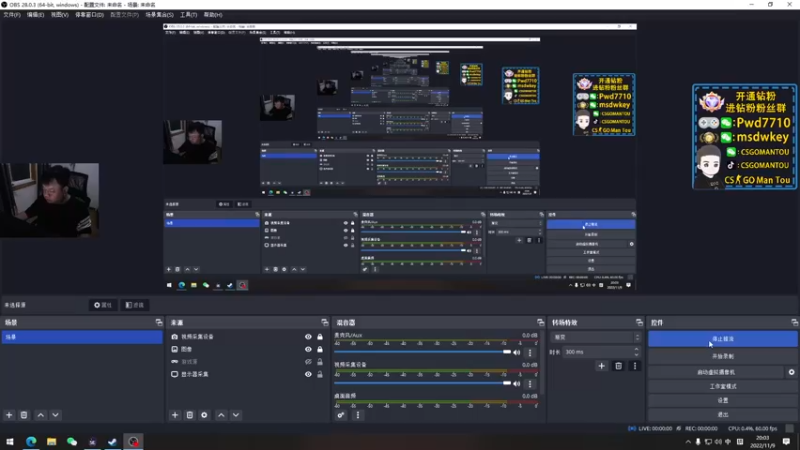This screenshot has height=450, width=800.
Task: Click 设置 settings button in controls
Action: 722,401
